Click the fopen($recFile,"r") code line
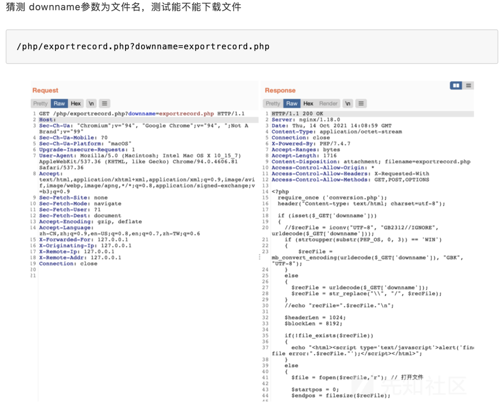This screenshot has height=420, width=504. tap(357, 378)
